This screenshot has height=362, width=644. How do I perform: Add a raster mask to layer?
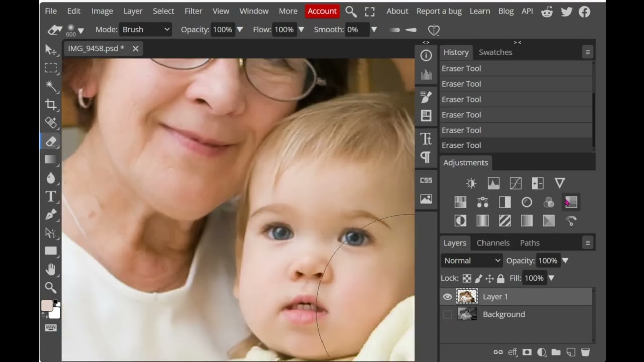click(527, 352)
